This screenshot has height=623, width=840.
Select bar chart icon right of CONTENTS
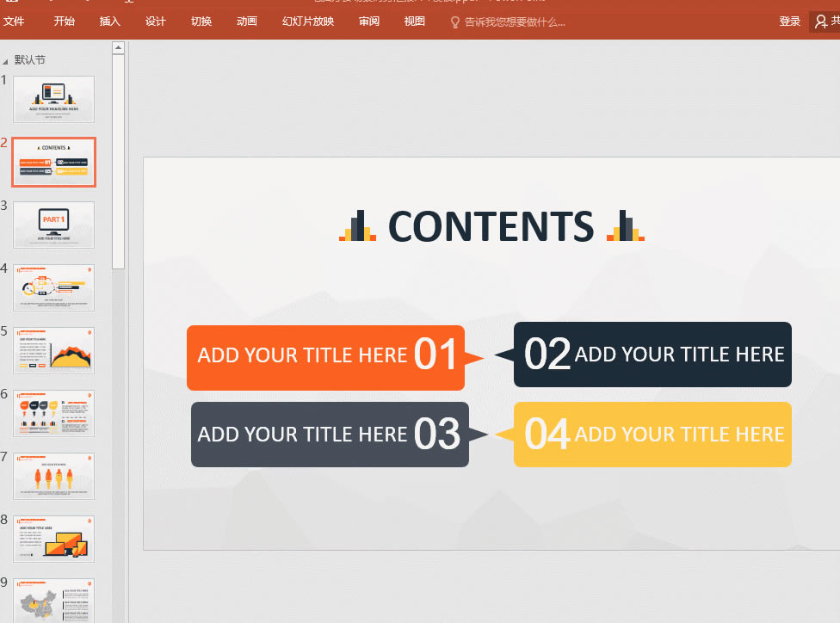625,226
